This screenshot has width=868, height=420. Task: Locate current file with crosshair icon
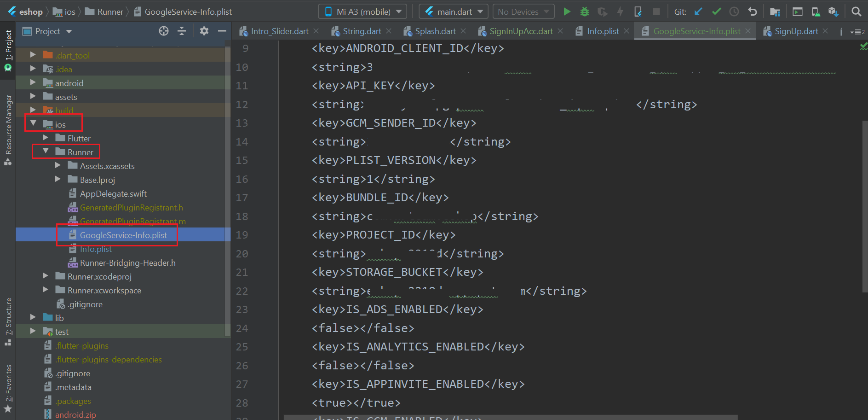[164, 31]
